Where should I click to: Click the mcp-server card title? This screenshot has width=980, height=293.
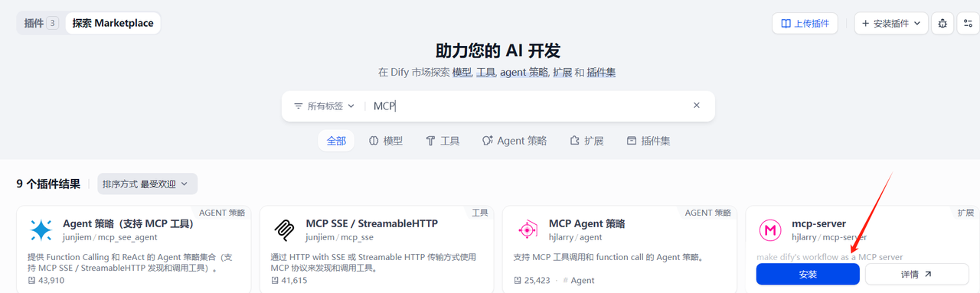click(818, 223)
